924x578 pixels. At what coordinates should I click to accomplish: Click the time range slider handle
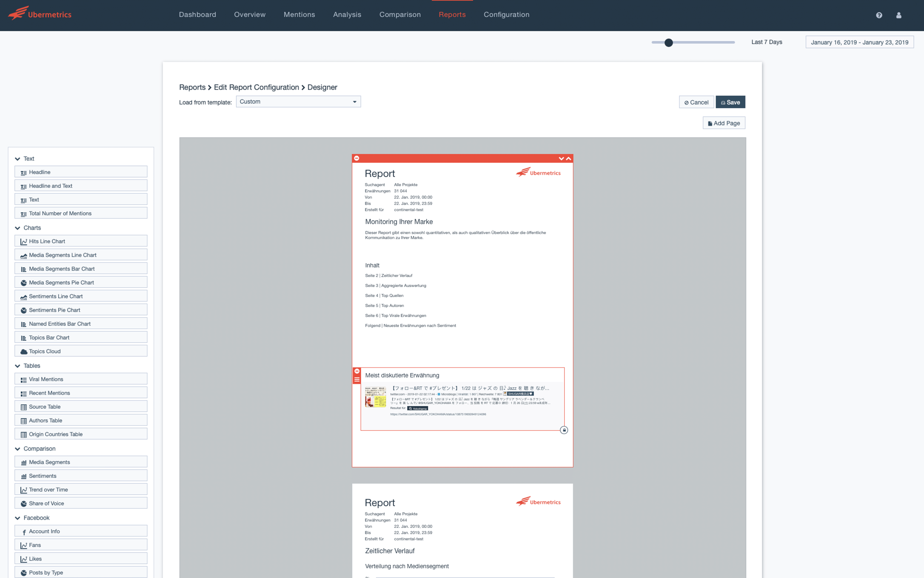pyautogui.click(x=669, y=42)
